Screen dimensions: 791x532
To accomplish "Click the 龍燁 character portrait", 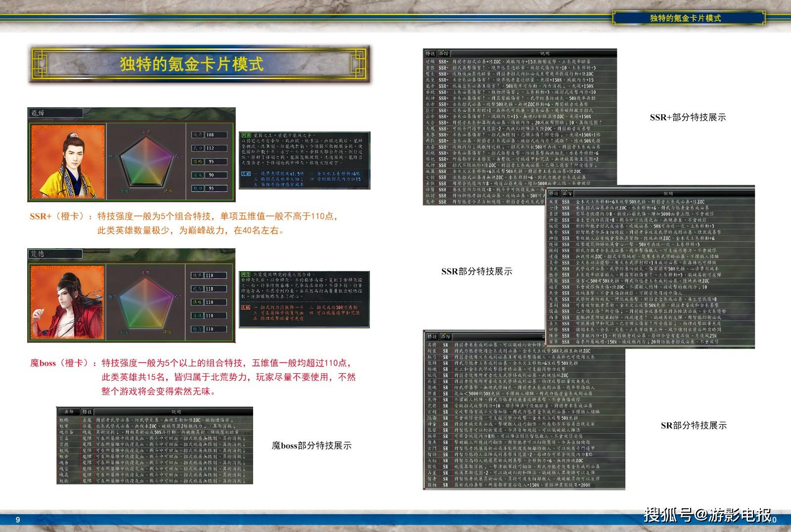I will [x=68, y=161].
